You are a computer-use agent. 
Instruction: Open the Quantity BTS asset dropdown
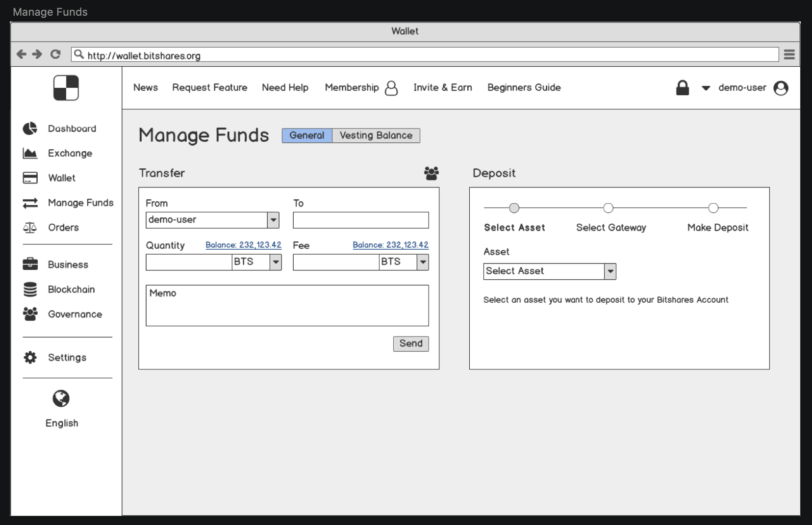[x=276, y=262]
